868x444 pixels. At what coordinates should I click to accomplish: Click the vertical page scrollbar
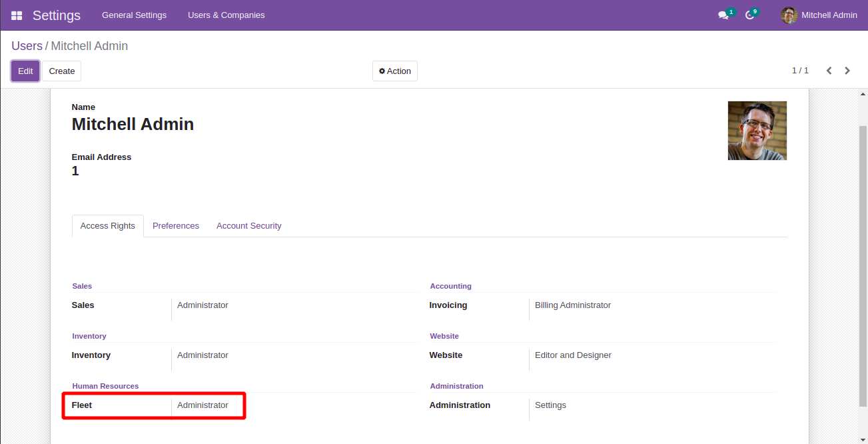[x=863, y=267]
